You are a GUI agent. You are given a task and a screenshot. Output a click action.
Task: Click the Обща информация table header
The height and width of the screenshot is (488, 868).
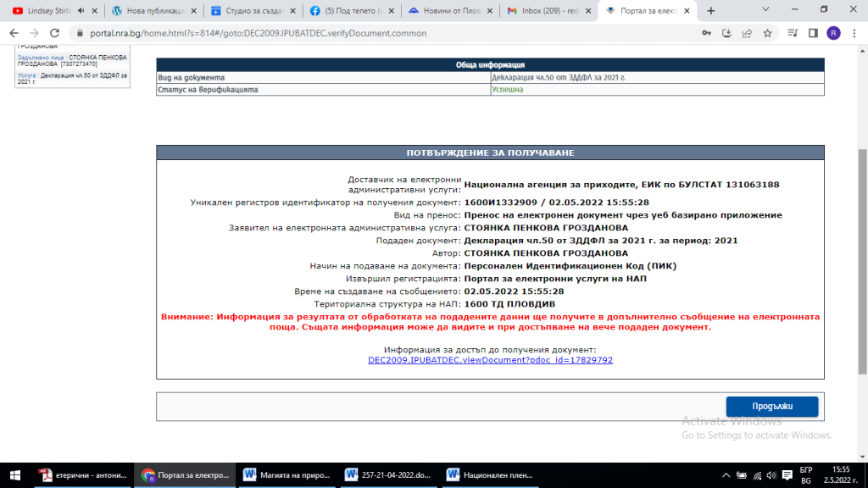[490, 64]
